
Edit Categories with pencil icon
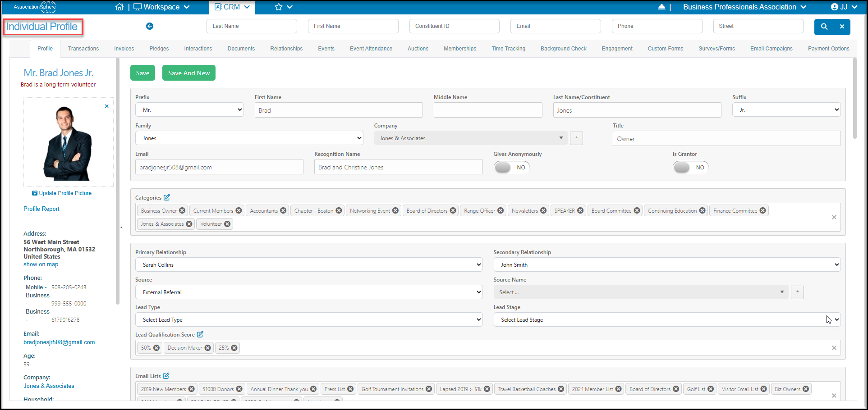click(167, 197)
